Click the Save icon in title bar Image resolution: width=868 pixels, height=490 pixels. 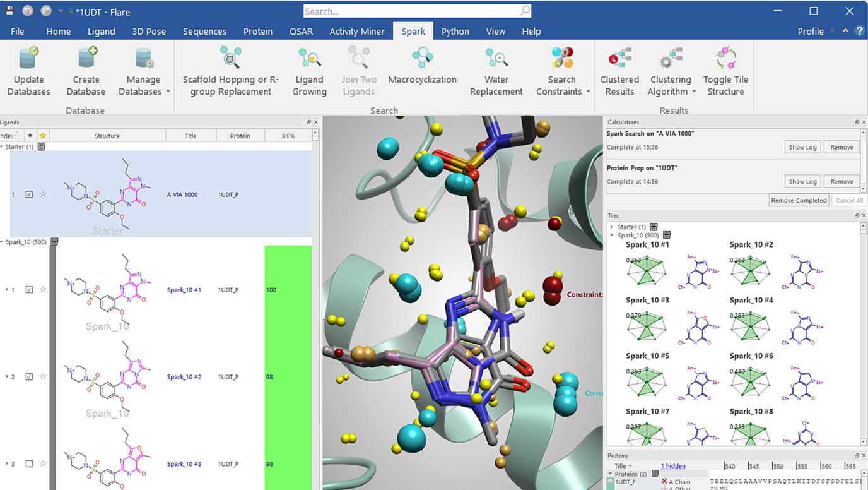tap(9, 11)
